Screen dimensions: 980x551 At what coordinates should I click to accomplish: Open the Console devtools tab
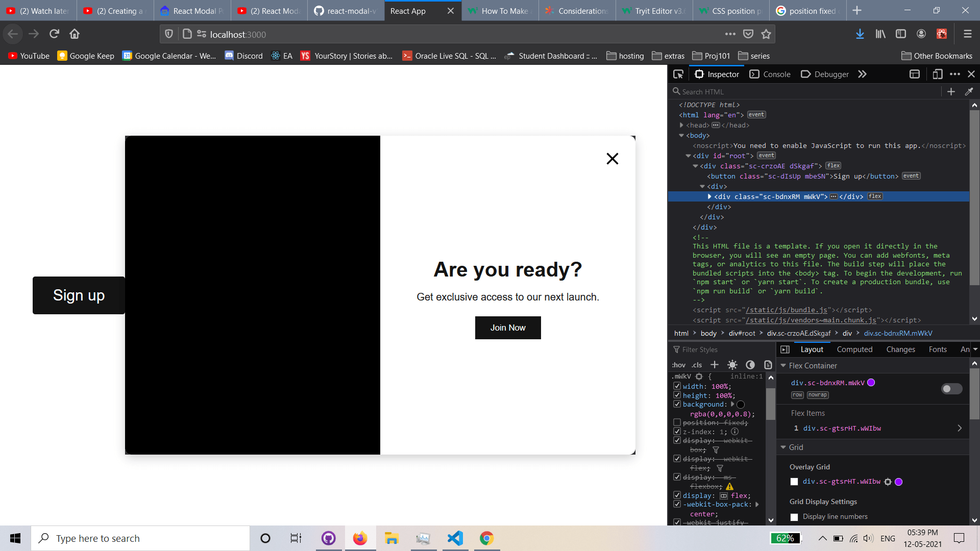(770, 74)
